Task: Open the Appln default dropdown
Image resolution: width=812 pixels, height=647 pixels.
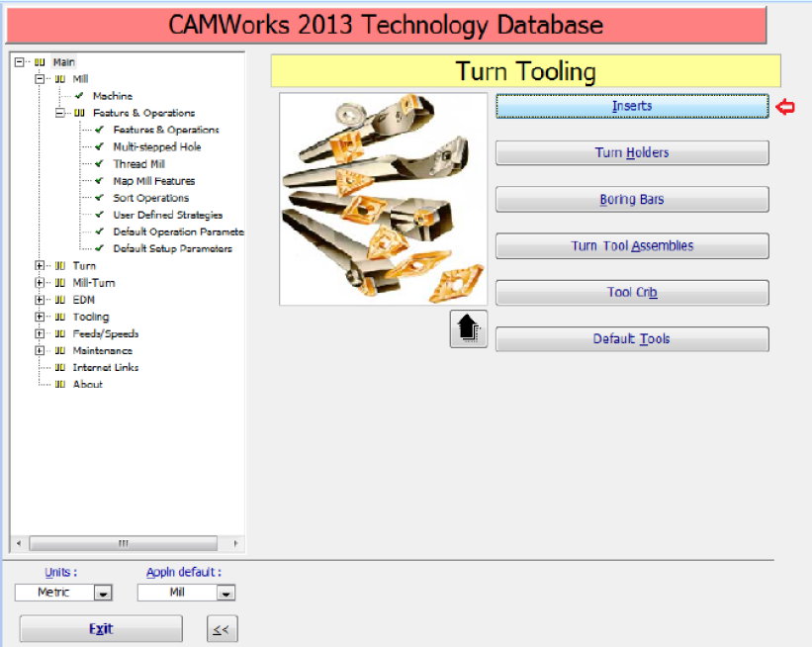Action: 226,594
